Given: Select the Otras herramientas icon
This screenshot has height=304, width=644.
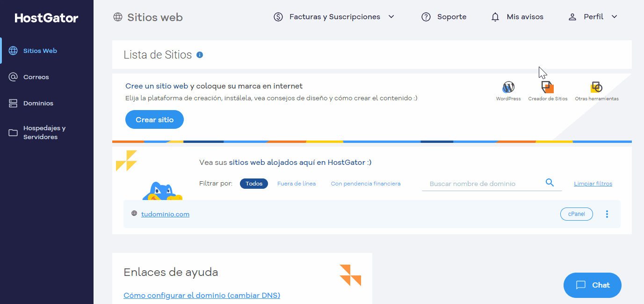Looking at the screenshot, I should point(596,87).
